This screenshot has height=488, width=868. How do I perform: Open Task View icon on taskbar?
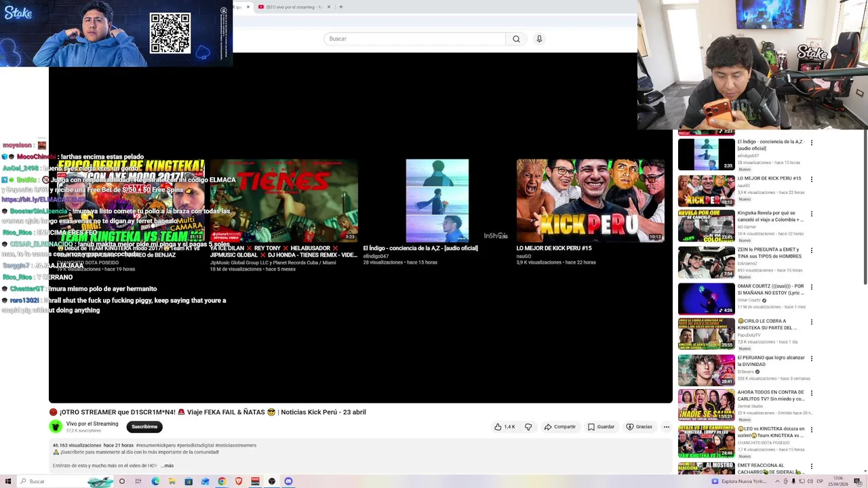tap(138, 481)
